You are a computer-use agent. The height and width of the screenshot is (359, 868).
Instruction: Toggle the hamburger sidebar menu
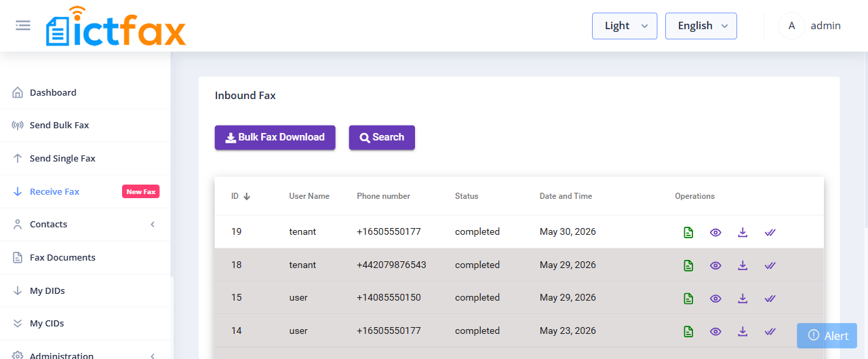tap(23, 26)
